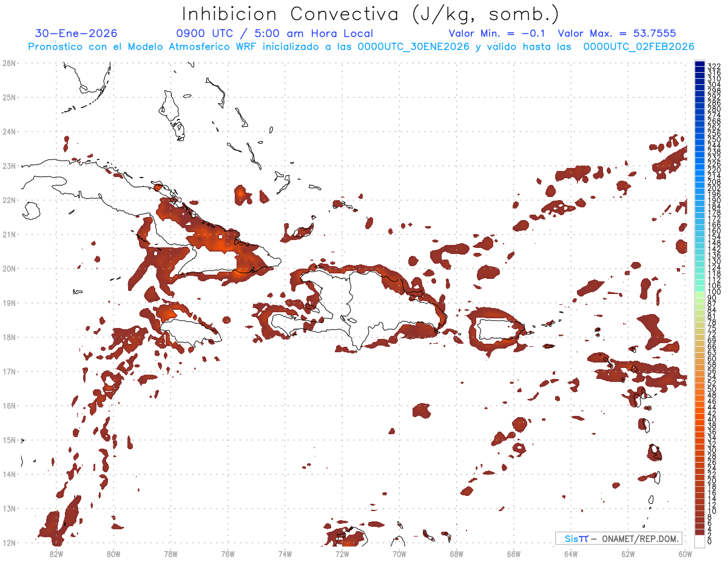Click the 13N latitude label
The height and width of the screenshot is (562, 728).
[9, 508]
